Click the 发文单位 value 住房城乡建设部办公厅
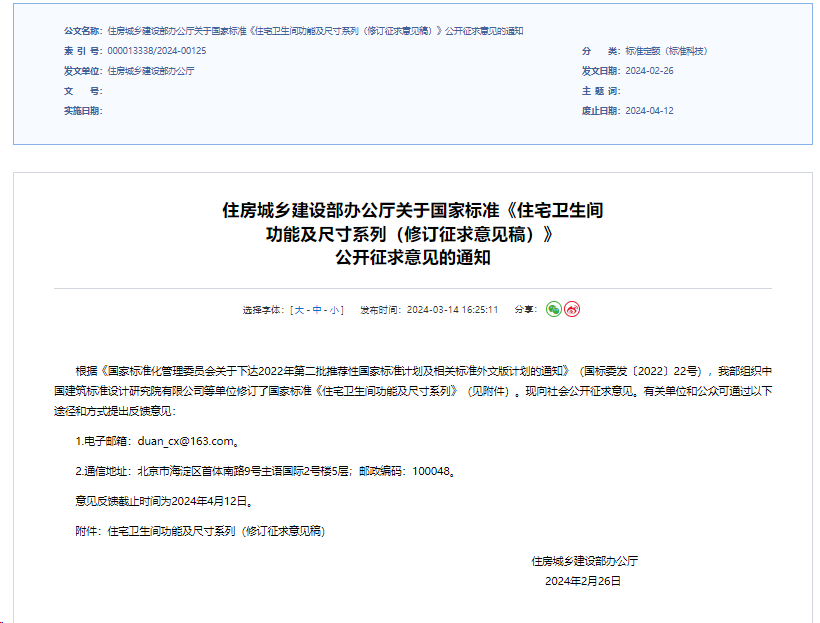This screenshot has width=820, height=623. tap(151, 71)
